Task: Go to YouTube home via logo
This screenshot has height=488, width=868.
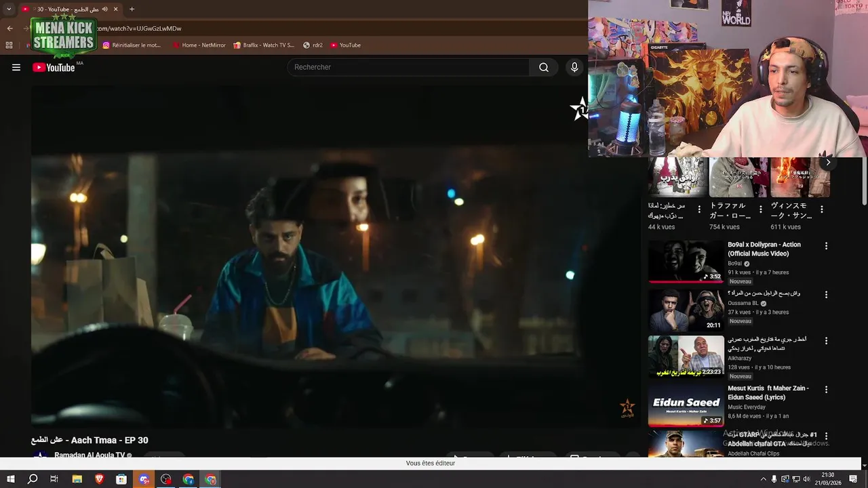Action: coord(54,67)
